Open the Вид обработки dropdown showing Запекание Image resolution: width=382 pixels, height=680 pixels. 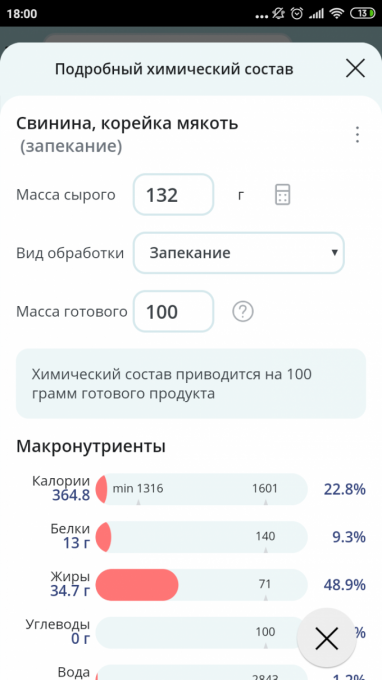238,253
